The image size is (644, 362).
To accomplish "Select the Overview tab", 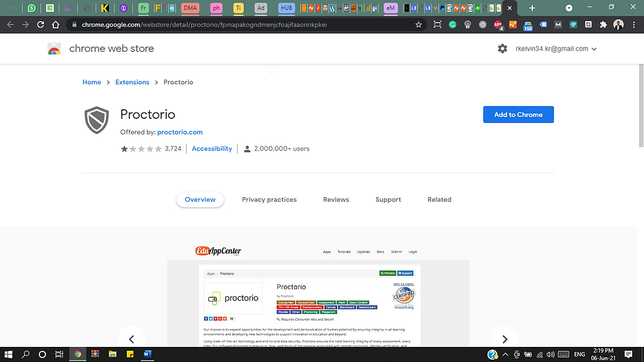I will click(200, 200).
